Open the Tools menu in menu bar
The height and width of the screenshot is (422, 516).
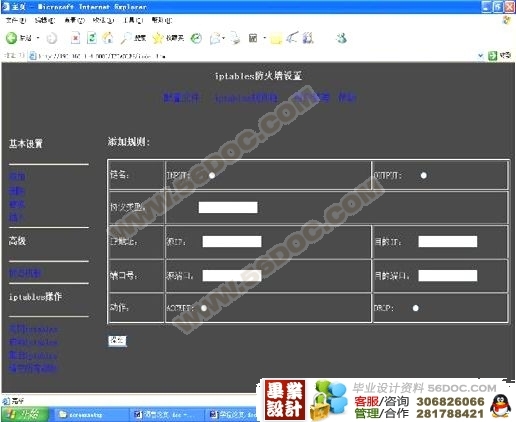click(133, 20)
